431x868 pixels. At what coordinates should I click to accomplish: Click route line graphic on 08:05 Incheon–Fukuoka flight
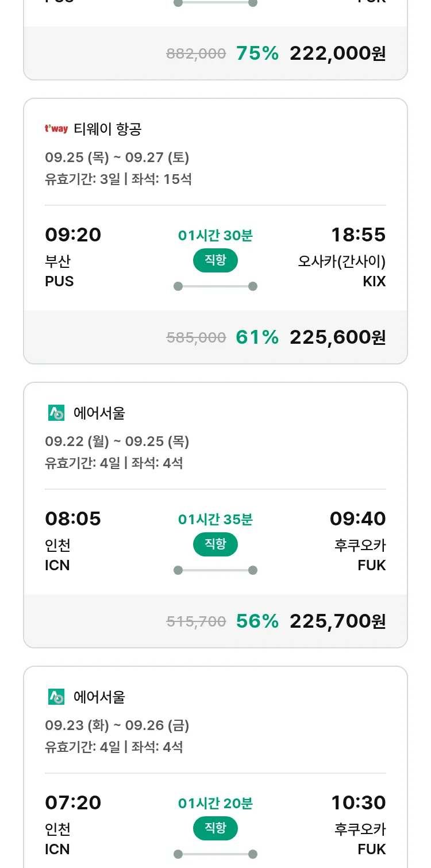coord(215,570)
